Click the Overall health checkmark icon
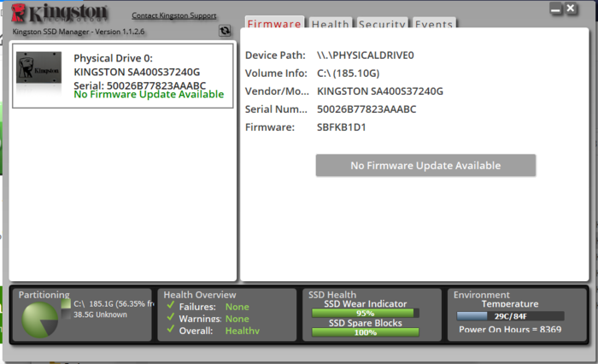The height and width of the screenshot is (364, 598). 170,330
